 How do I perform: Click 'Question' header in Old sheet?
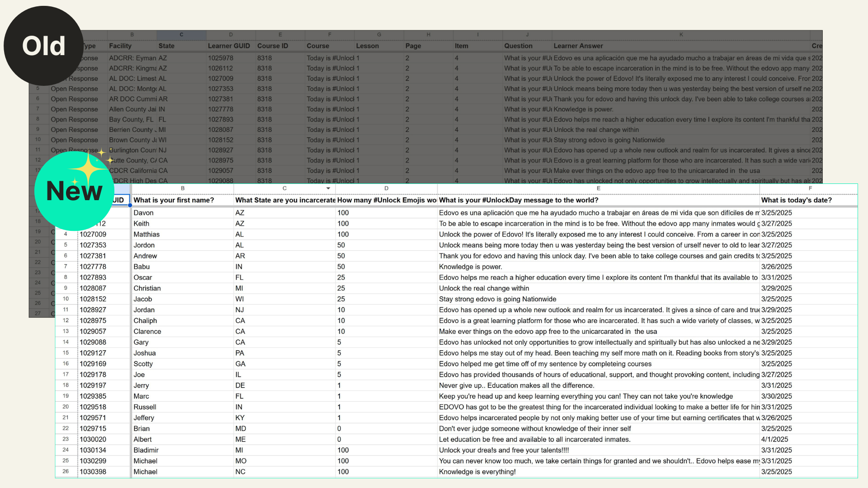click(527, 46)
